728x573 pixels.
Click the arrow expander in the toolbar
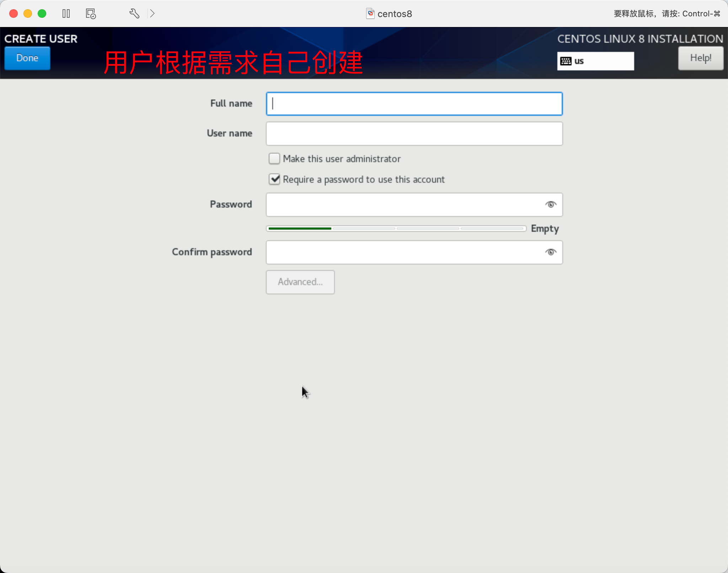point(152,14)
